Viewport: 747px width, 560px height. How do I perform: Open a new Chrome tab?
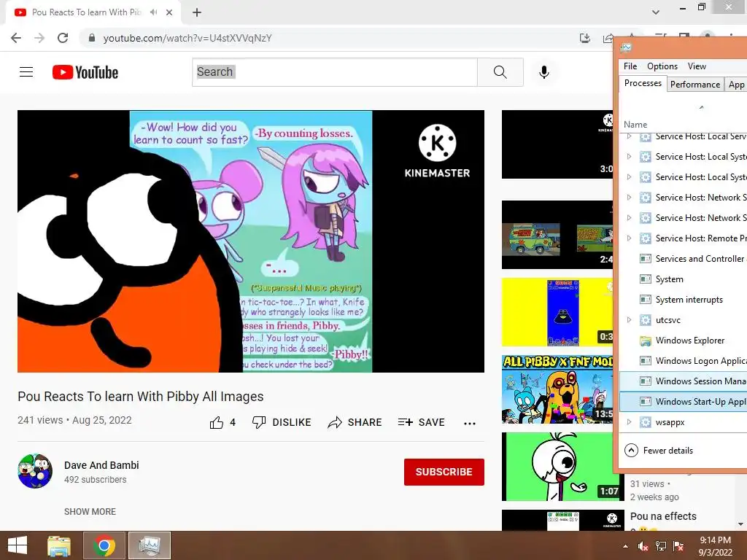pos(197,12)
